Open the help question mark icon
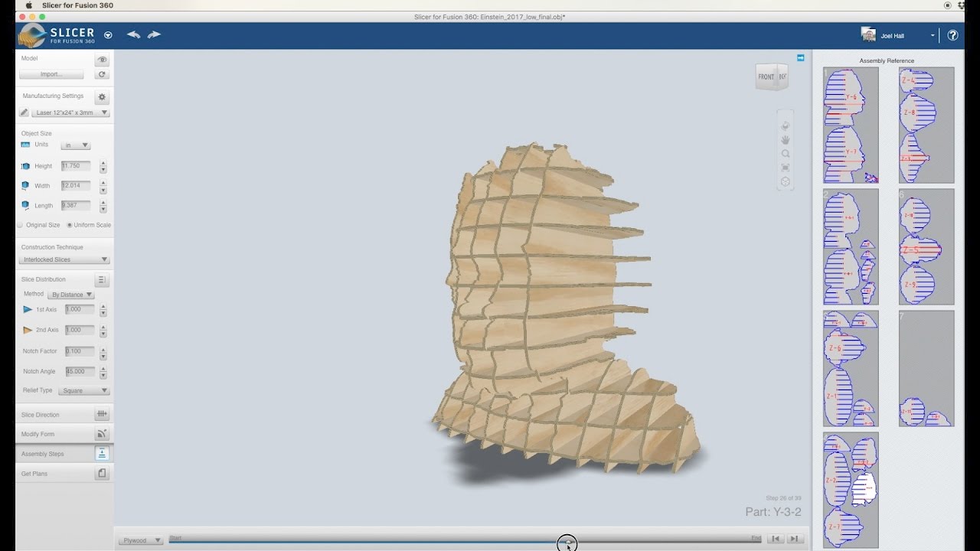This screenshot has width=980, height=551. point(952,35)
